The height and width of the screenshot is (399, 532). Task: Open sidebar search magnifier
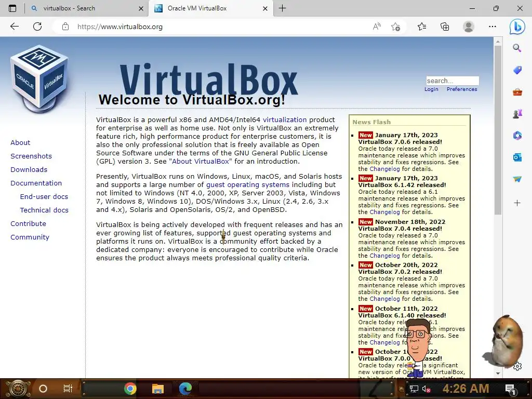coord(517,48)
